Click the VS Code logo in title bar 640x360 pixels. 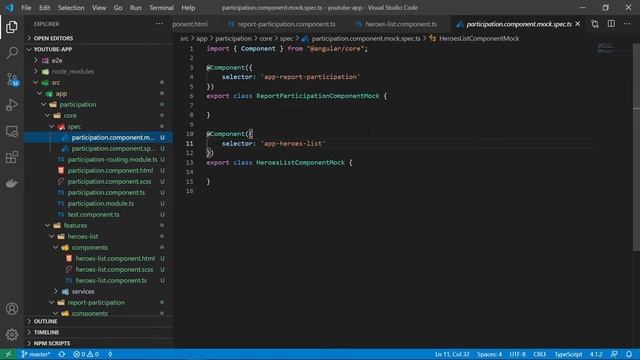[9, 8]
